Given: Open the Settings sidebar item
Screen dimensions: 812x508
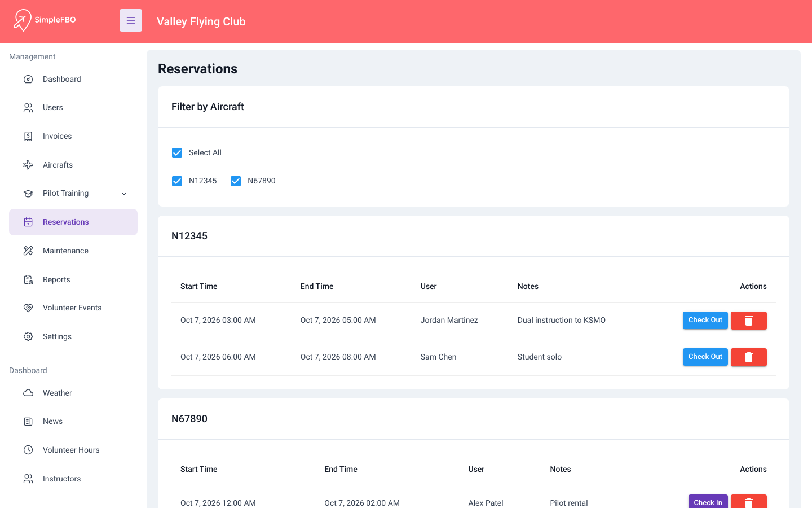Looking at the screenshot, I should (73, 336).
